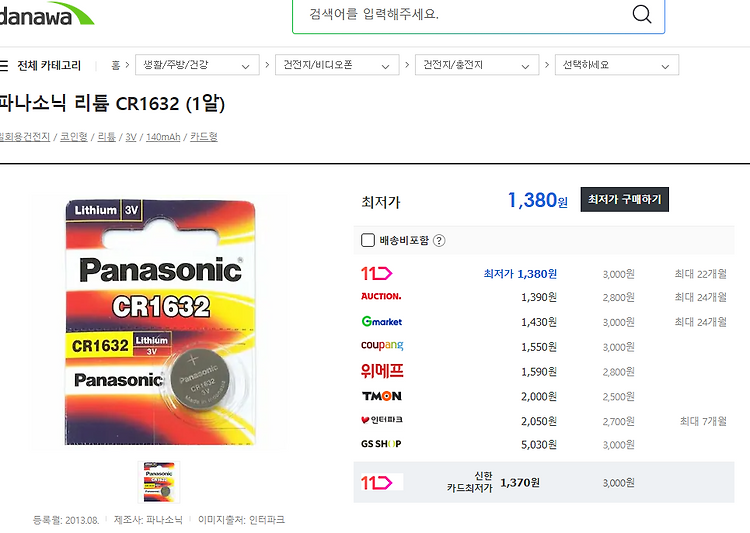Expand the 생활/주방/건강 category dropdown
Screen dimensions: 750x533
click(197, 65)
